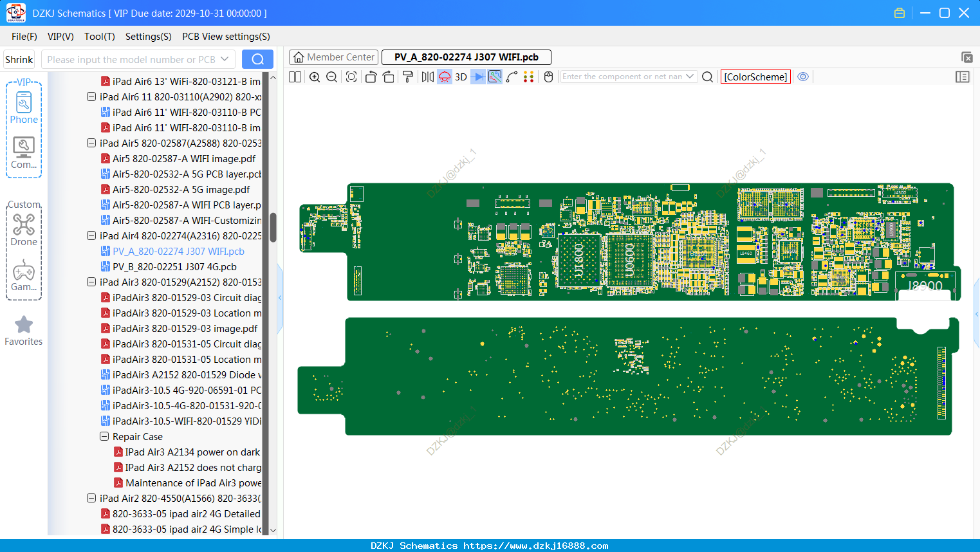Search the entered component or net name
980x552 pixels.
(707, 77)
